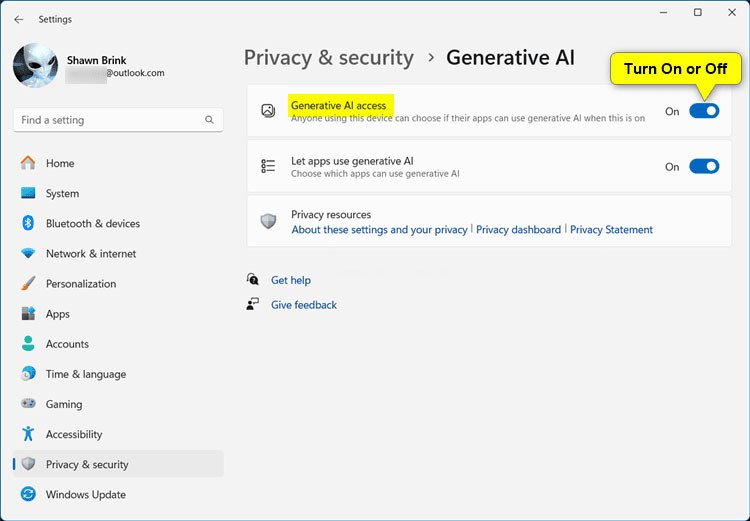
Task: Open Bluetooth & devices via its icon
Action: (x=28, y=223)
